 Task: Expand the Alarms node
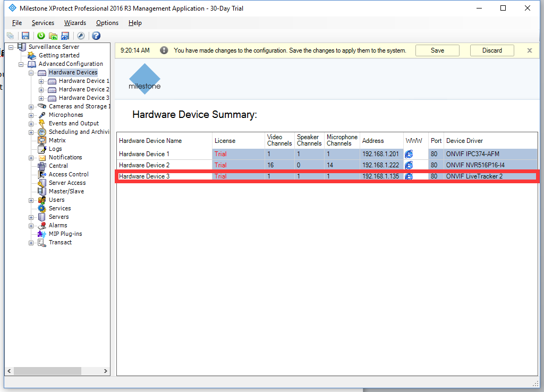pos(31,226)
